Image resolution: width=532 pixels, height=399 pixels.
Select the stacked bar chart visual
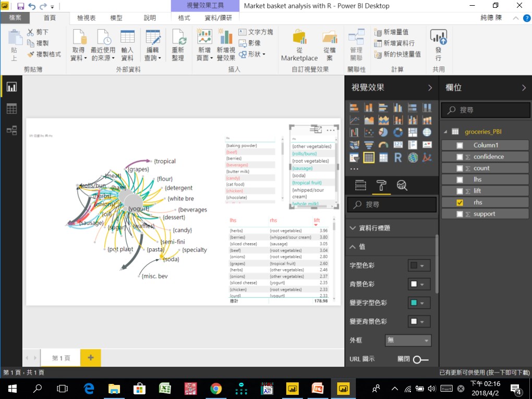(354, 108)
